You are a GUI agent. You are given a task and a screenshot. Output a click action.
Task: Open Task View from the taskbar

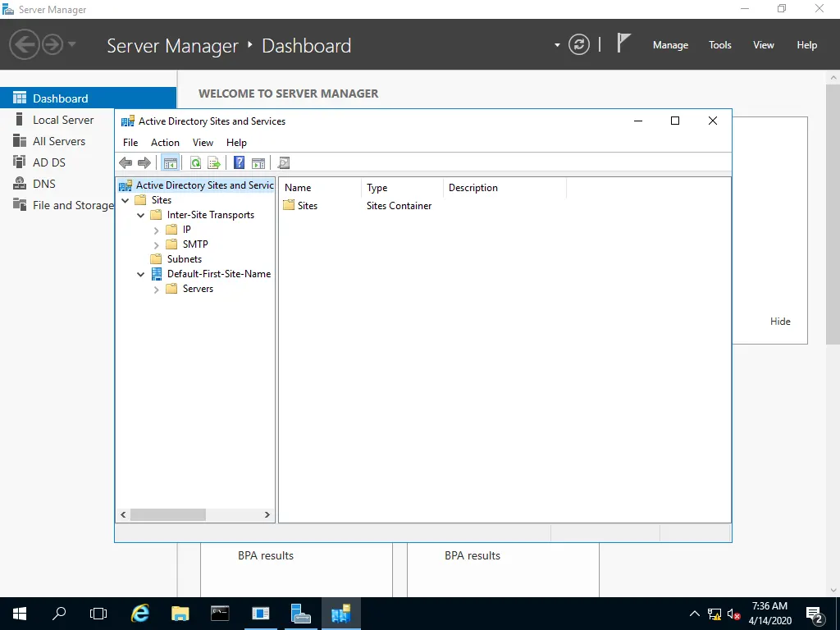tap(98, 614)
